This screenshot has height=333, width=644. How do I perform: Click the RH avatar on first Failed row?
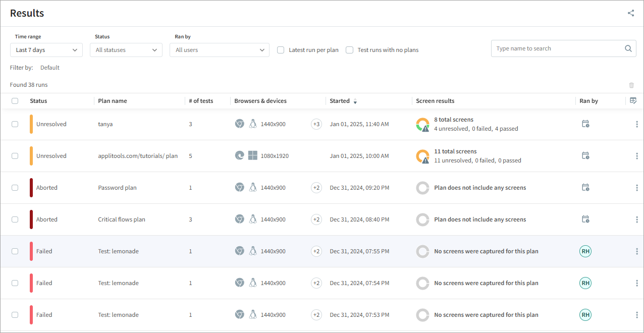click(585, 251)
